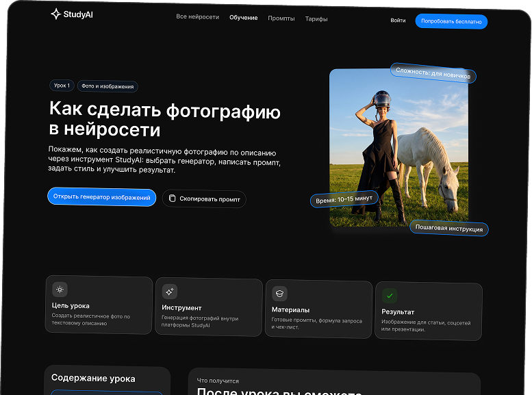Click the Фото и изображения tag

pos(107,86)
